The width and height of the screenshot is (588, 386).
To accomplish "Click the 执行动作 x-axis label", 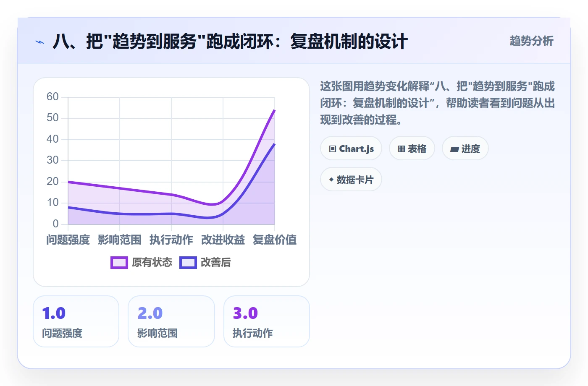I will click(171, 240).
